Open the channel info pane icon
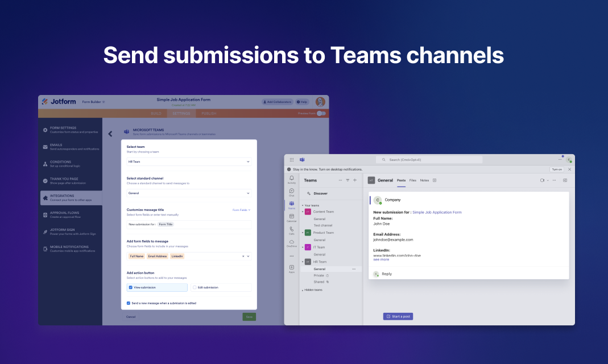Image resolution: width=608 pixels, height=364 pixels. (x=565, y=180)
